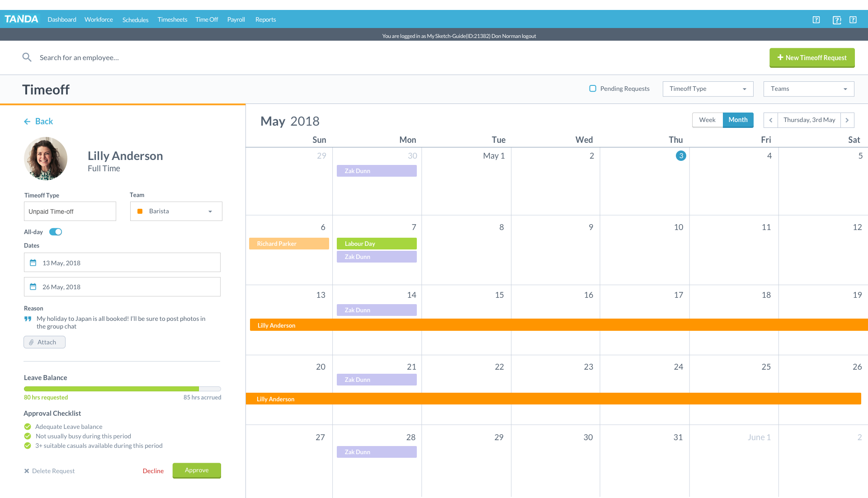This screenshot has width=868, height=498.
Task: Expand the Teams filter dropdown
Action: [x=808, y=89]
